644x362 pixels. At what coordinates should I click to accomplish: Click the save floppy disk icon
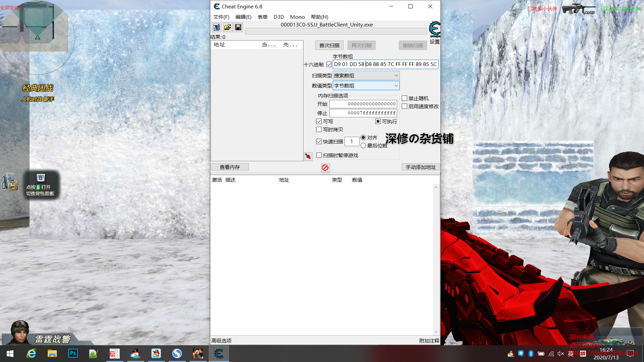coord(238,27)
